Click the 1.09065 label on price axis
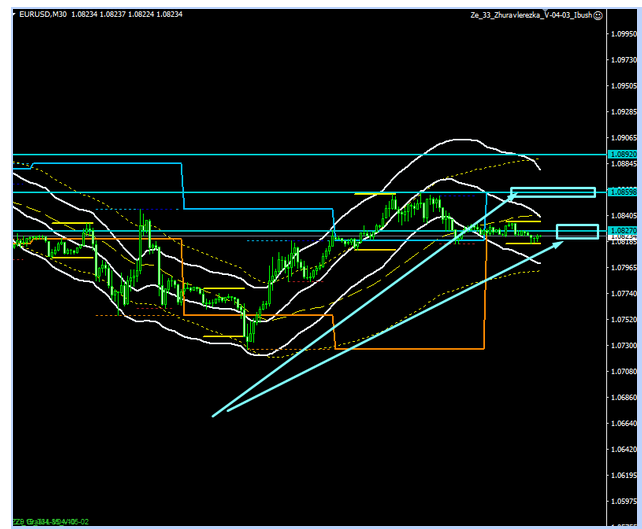Screen dimensions: 642x529 click(622, 138)
